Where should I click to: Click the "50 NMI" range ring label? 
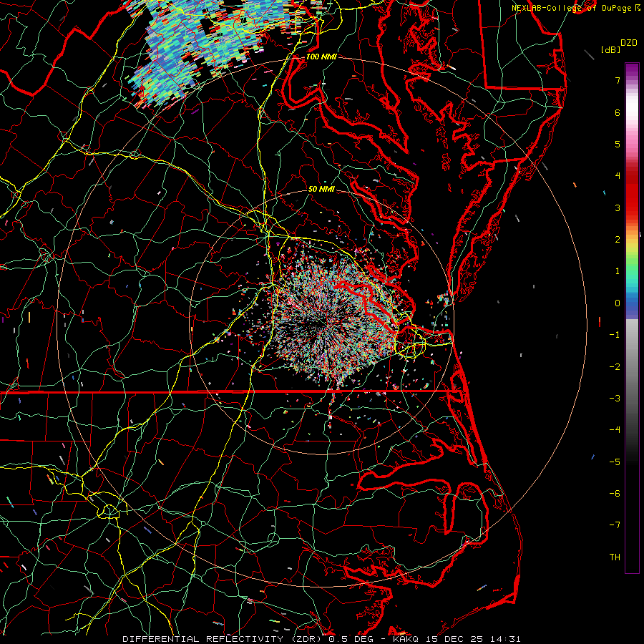321,190
